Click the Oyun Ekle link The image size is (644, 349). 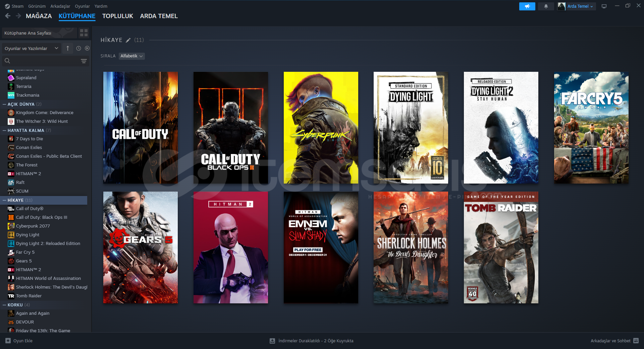23,341
